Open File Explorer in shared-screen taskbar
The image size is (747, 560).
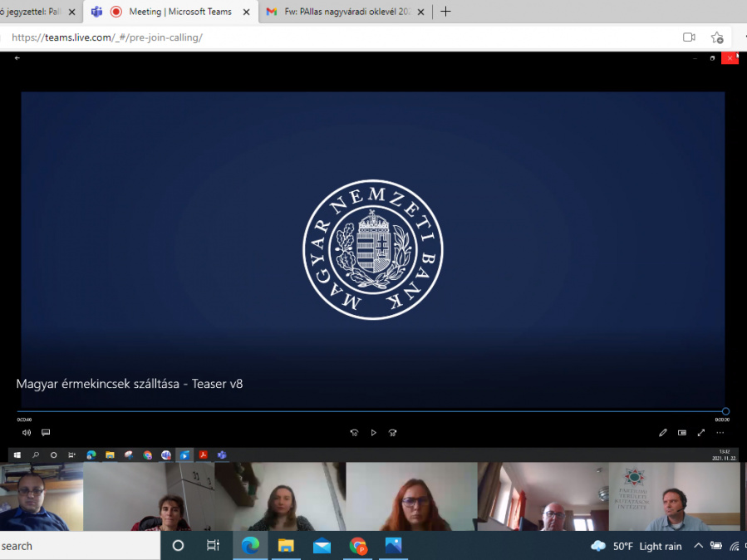110,454
